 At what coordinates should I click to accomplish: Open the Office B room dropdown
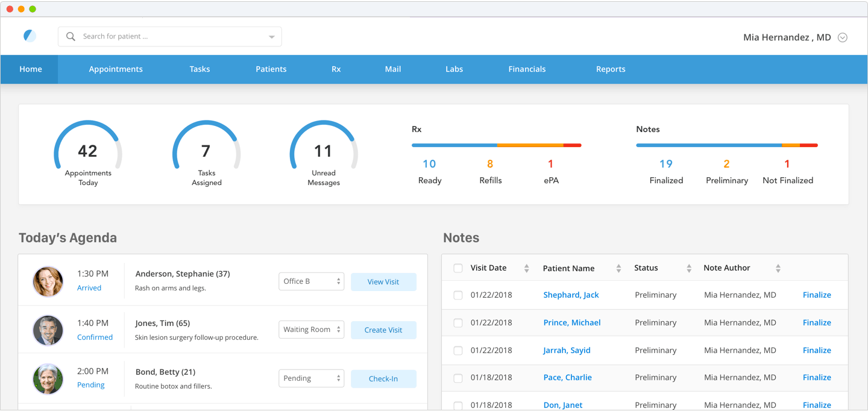point(311,281)
